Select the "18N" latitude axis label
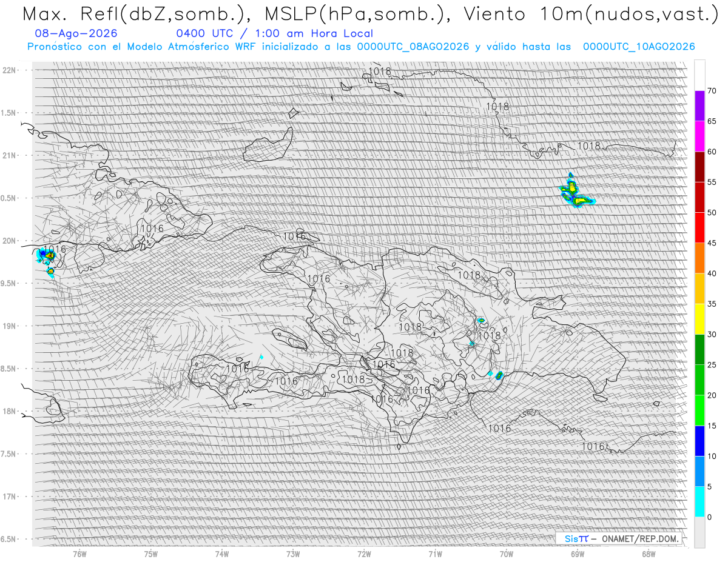Viewport: 728px width, 562px height. tap(9, 412)
